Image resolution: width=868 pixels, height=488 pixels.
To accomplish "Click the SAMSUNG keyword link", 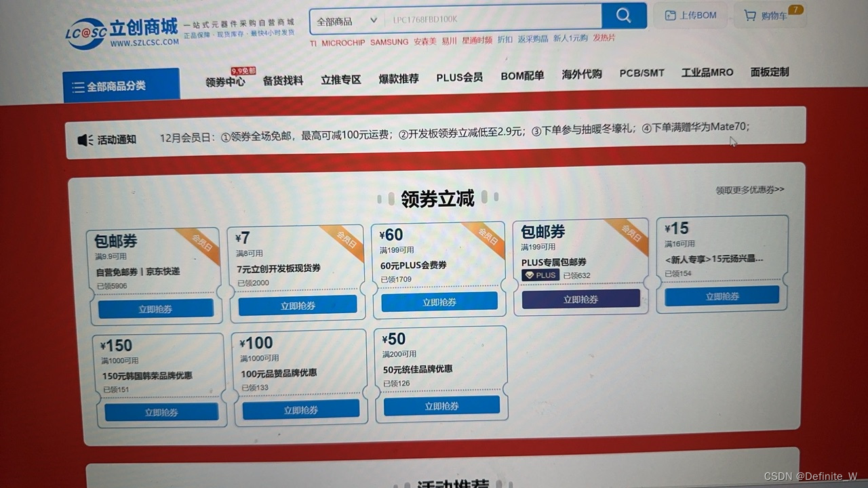I will (389, 42).
